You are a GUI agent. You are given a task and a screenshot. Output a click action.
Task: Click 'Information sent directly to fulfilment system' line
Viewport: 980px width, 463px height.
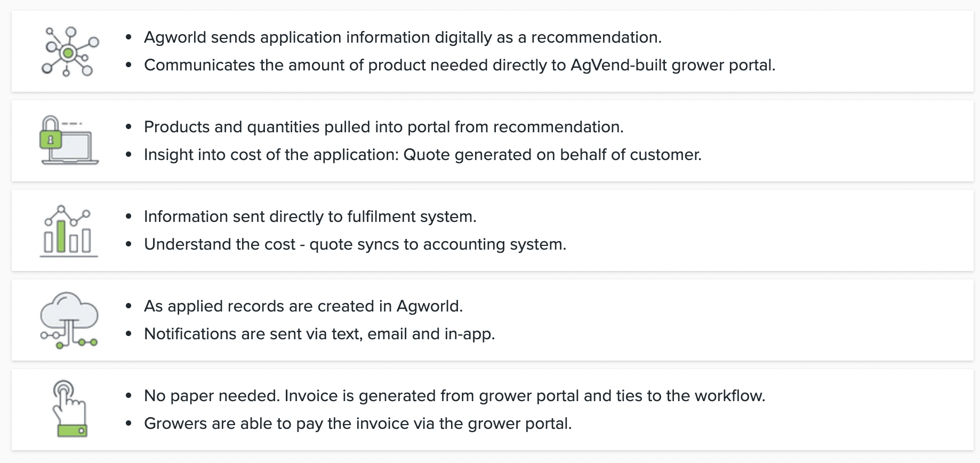pyautogui.click(x=310, y=217)
